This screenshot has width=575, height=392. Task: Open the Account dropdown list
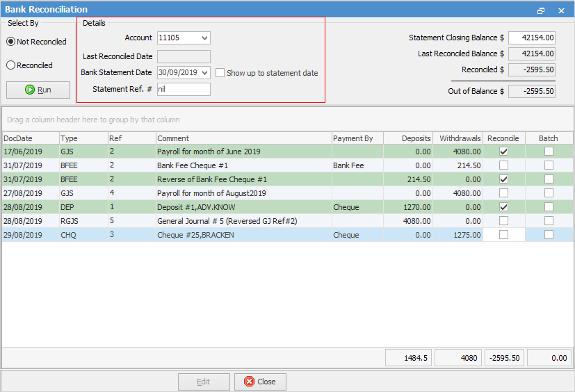(204, 38)
